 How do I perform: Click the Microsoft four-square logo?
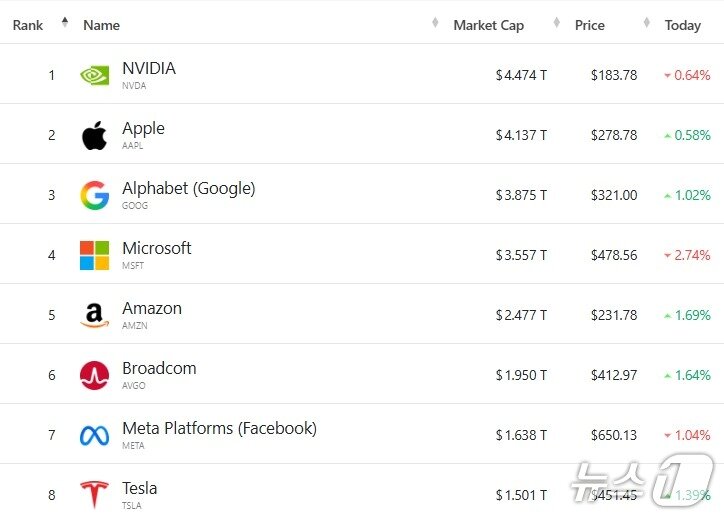click(x=94, y=255)
